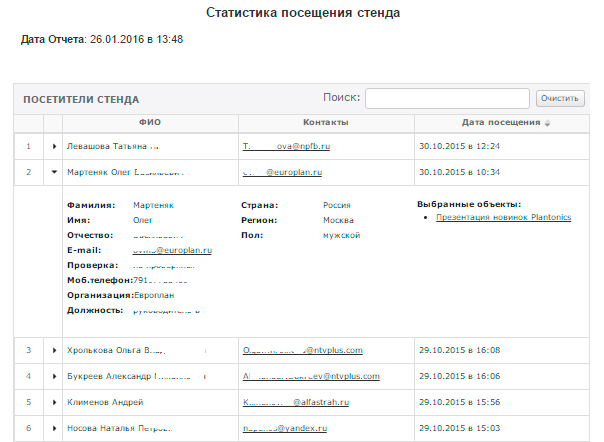604x442 pixels.
Task: Expand row 5 for Клименов Андрей
Action: tap(55, 402)
